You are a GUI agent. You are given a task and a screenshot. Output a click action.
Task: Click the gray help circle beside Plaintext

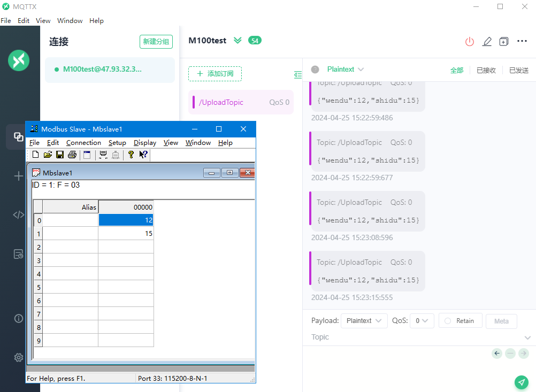click(315, 70)
